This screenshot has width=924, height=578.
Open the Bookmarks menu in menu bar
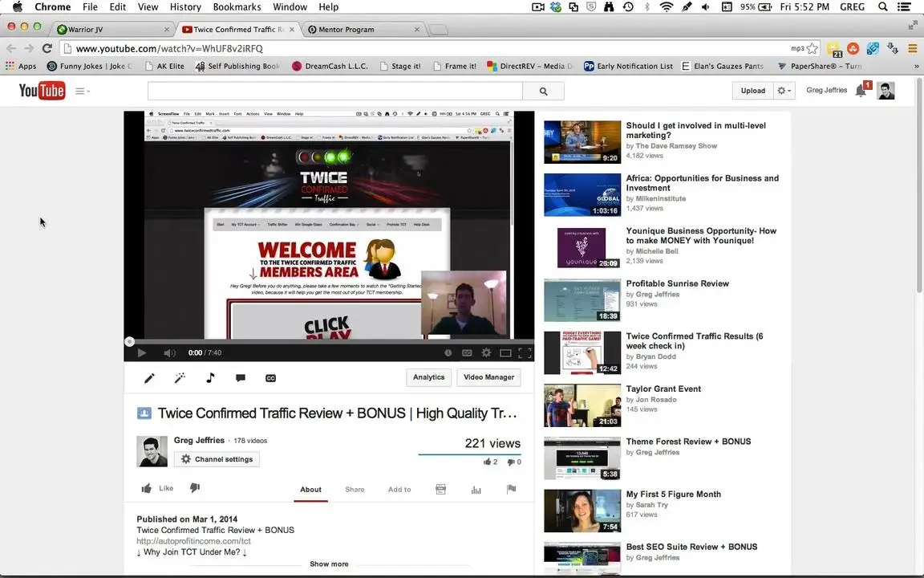(x=237, y=6)
